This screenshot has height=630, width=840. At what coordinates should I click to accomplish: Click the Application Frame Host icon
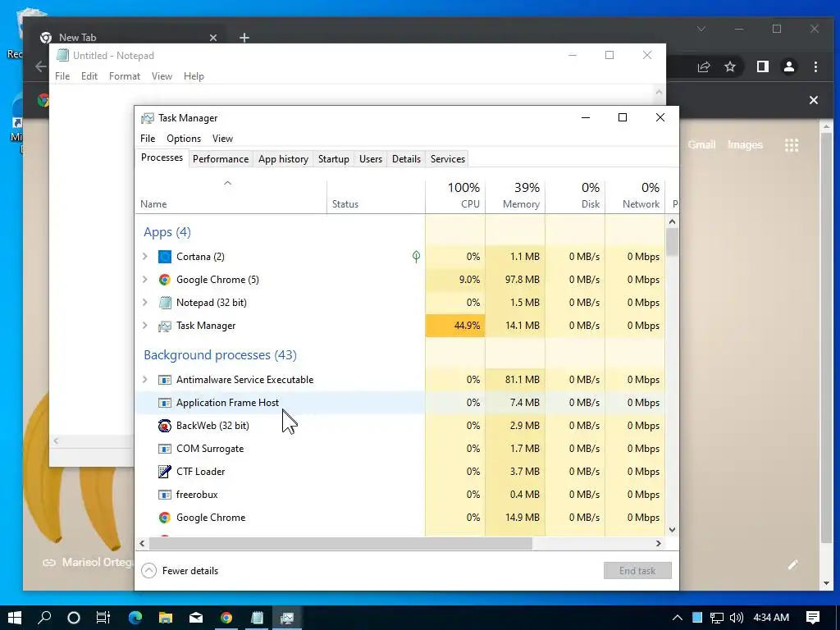pos(164,403)
